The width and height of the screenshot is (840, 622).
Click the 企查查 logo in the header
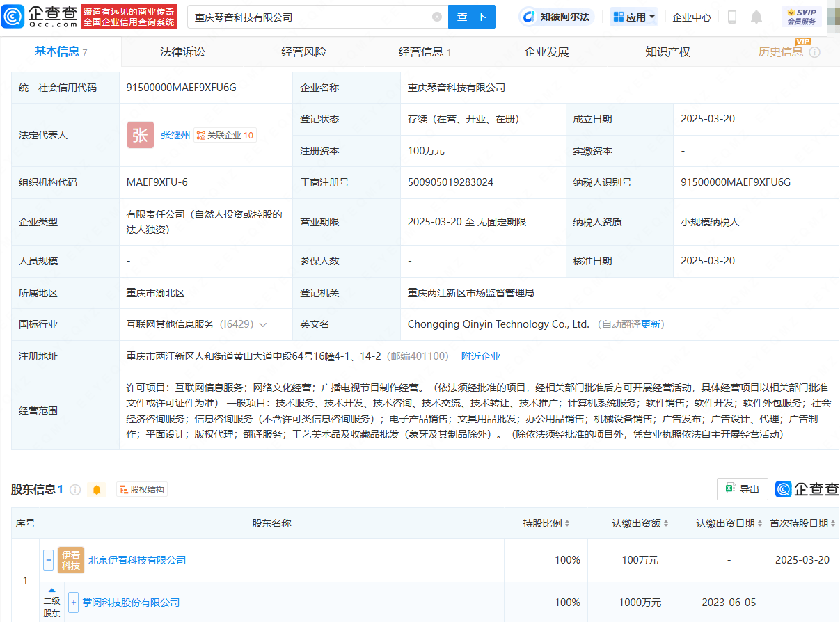tap(40, 16)
